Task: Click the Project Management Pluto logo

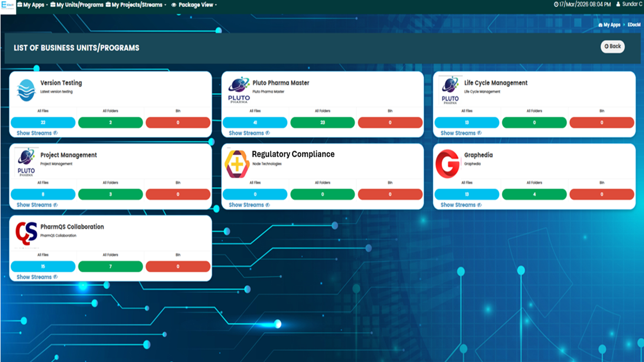Action: tap(26, 162)
